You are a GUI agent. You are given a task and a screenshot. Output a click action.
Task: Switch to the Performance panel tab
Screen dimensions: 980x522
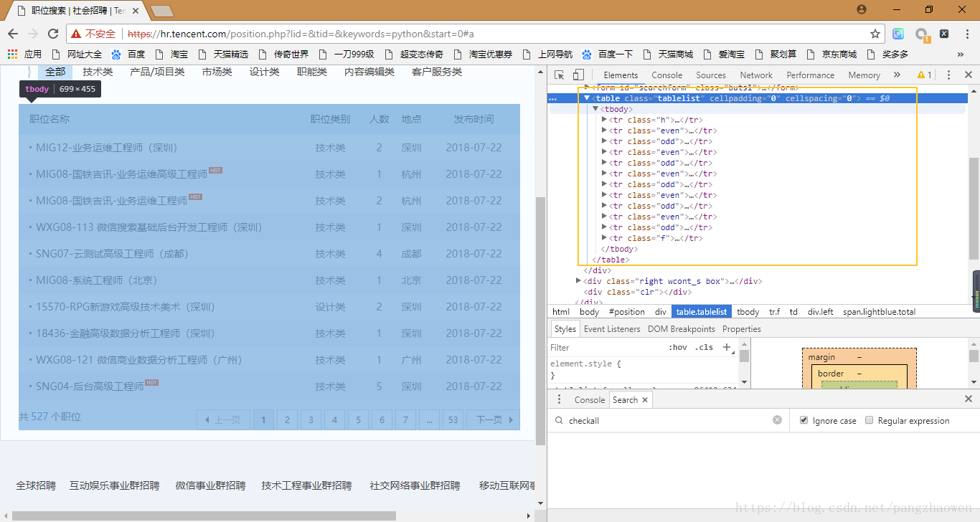point(811,75)
